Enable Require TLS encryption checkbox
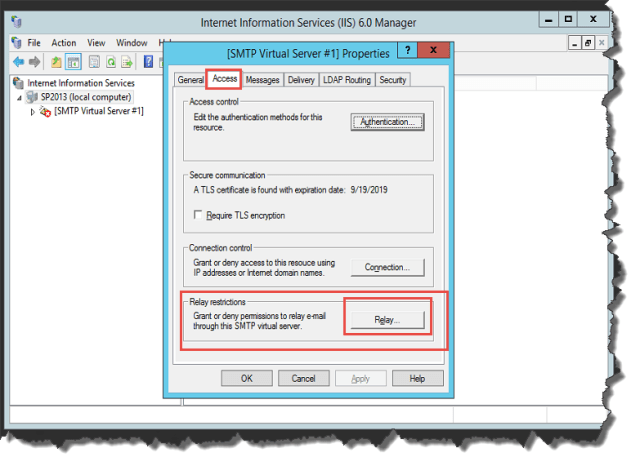Screen dimensions: 640x466 coord(198,215)
